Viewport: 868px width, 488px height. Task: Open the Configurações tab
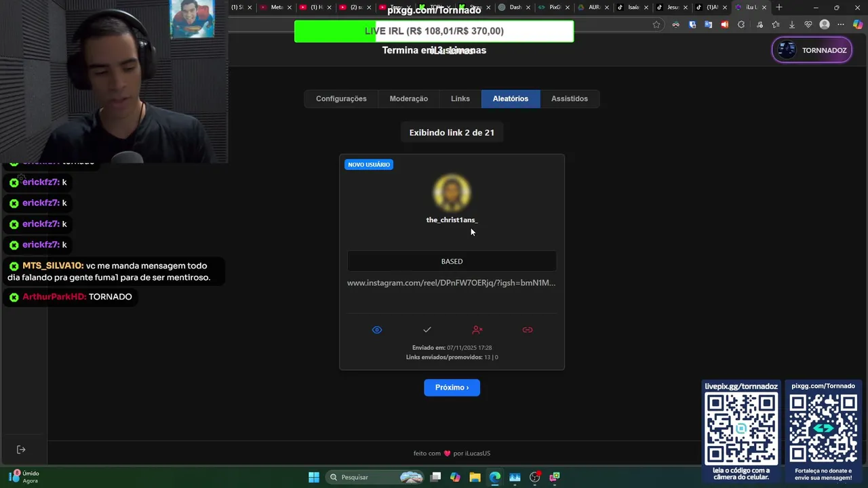point(341,99)
